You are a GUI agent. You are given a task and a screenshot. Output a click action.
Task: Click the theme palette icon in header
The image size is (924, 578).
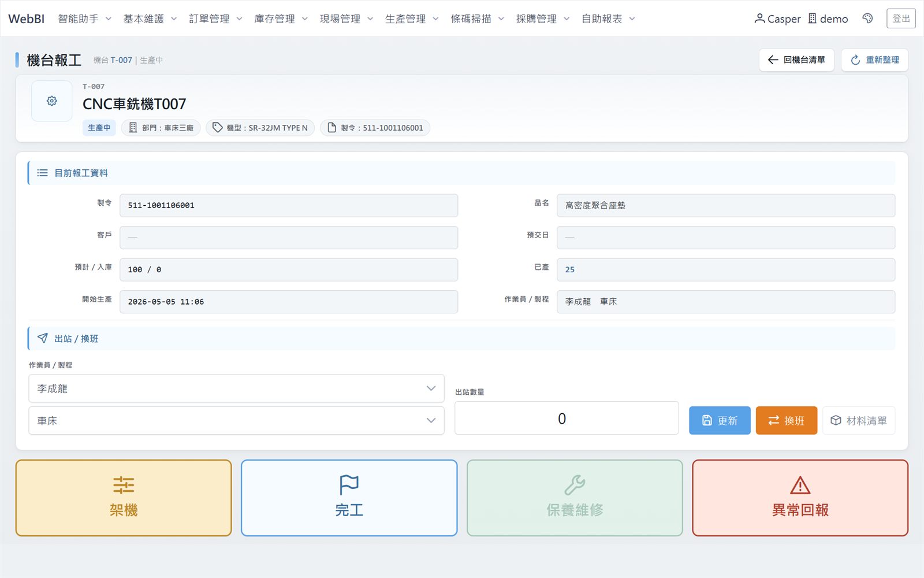point(867,18)
